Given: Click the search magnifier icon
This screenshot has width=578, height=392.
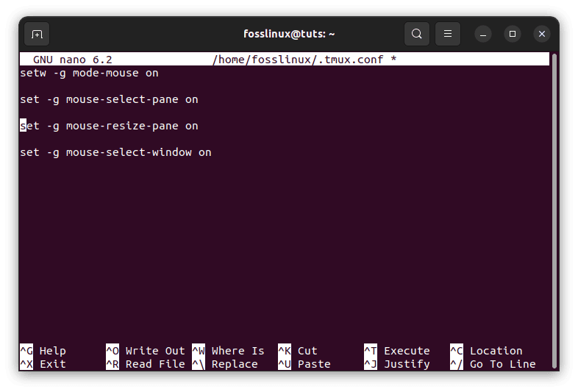Looking at the screenshot, I should pos(417,34).
